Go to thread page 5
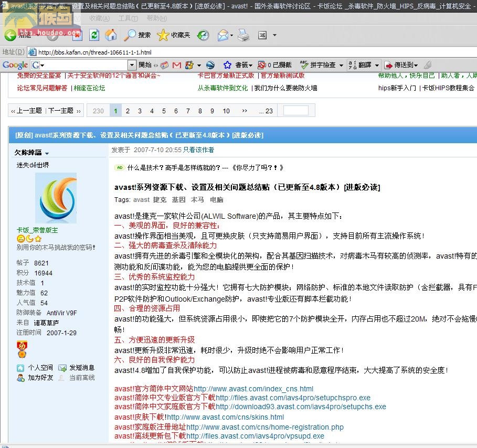The width and height of the screenshot is (477, 448). [x=164, y=111]
